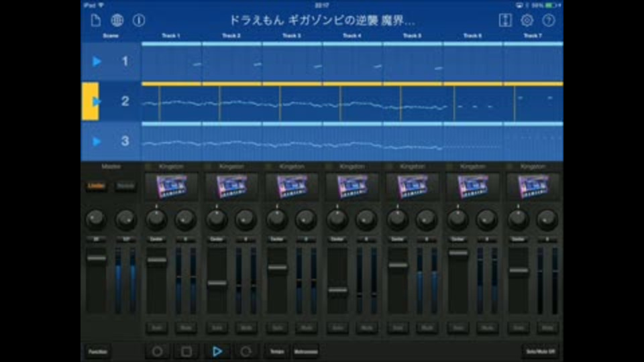The height and width of the screenshot is (362, 644).
Task: Open the Kingston gadget on Track 3
Action: [292, 187]
